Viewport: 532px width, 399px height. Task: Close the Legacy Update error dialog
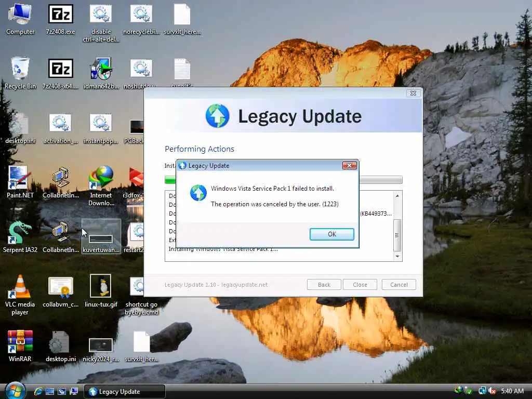coord(349,165)
